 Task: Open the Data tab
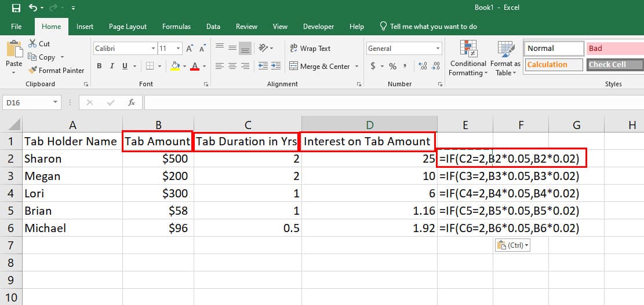[x=213, y=27]
